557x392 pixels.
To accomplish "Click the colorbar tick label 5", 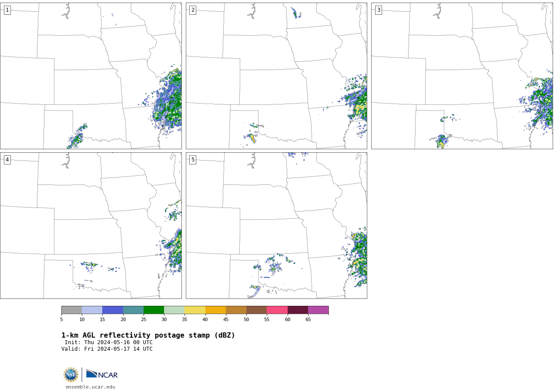I will click(x=61, y=320).
